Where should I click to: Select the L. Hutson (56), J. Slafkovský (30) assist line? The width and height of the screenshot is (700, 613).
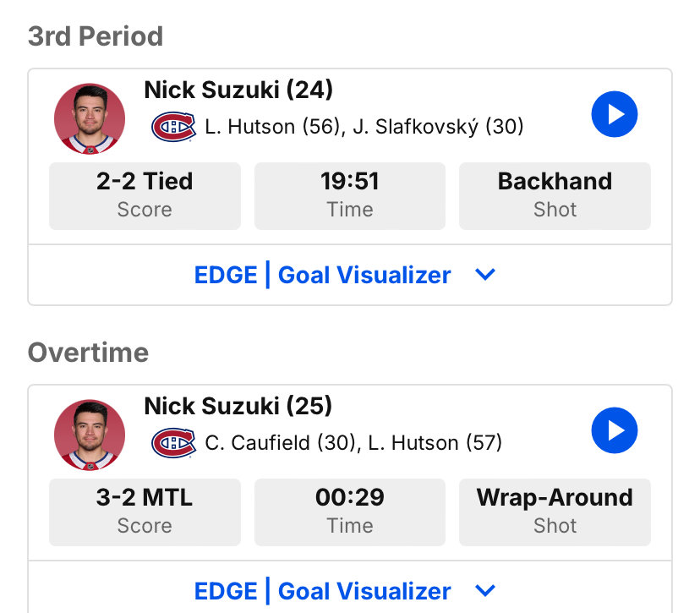coord(364,127)
